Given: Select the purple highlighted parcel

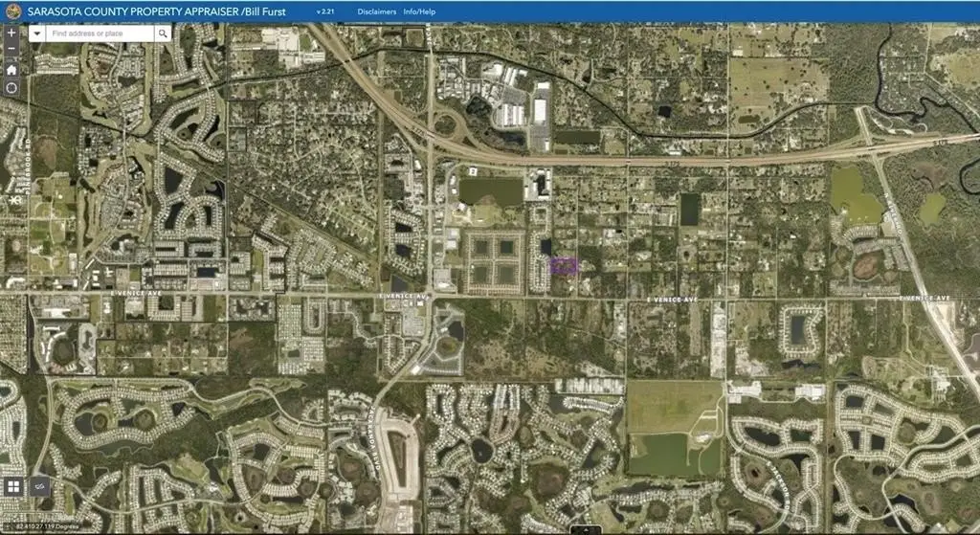Looking at the screenshot, I should tap(564, 266).
